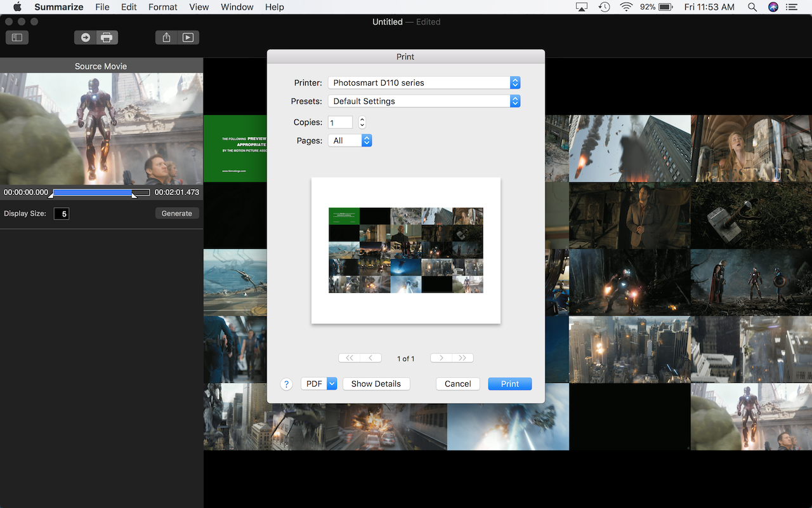Select the restaurant woman frame thumbnail
This screenshot has width=812, height=508.
[751, 149]
